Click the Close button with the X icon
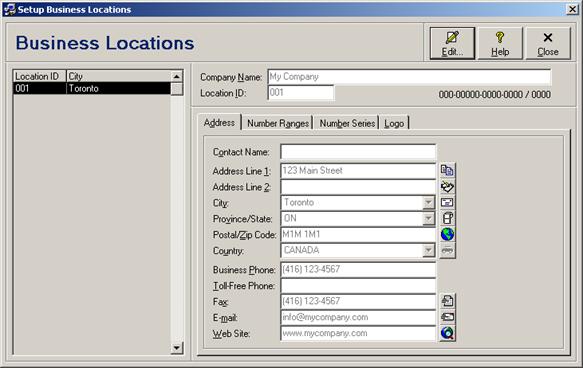The image size is (583, 368). click(548, 43)
